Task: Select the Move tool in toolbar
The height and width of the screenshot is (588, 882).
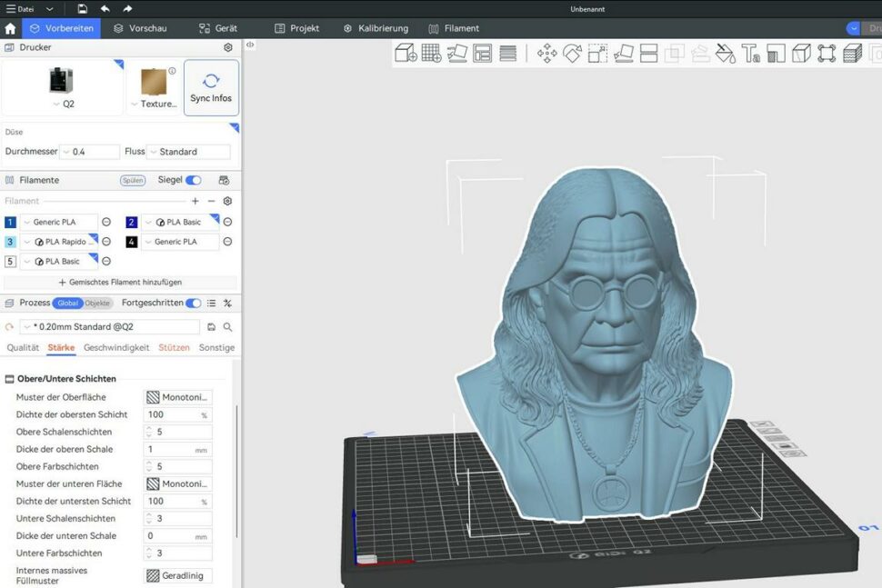Action: point(546,54)
